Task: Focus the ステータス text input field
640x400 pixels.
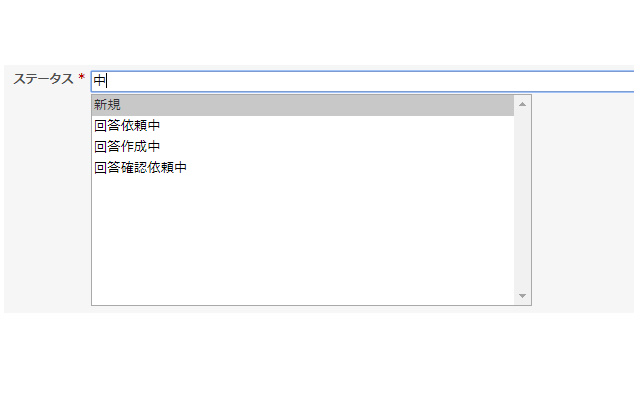Action: point(360,81)
